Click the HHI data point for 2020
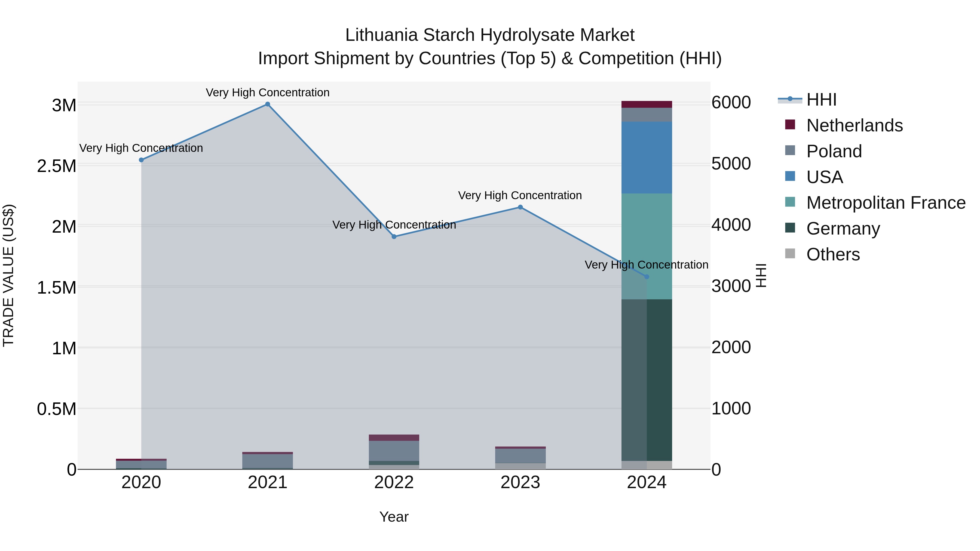The height and width of the screenshot is (551, 980). pos(141,160)
